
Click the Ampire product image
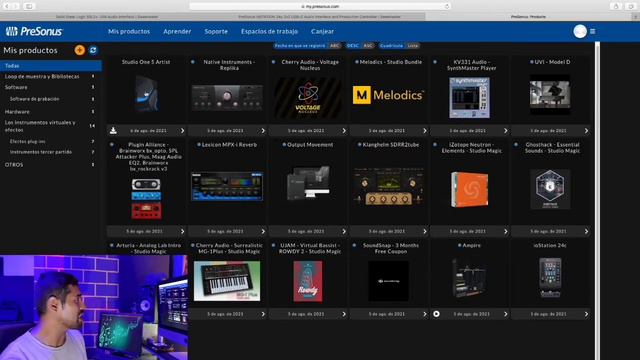point(469,278)
